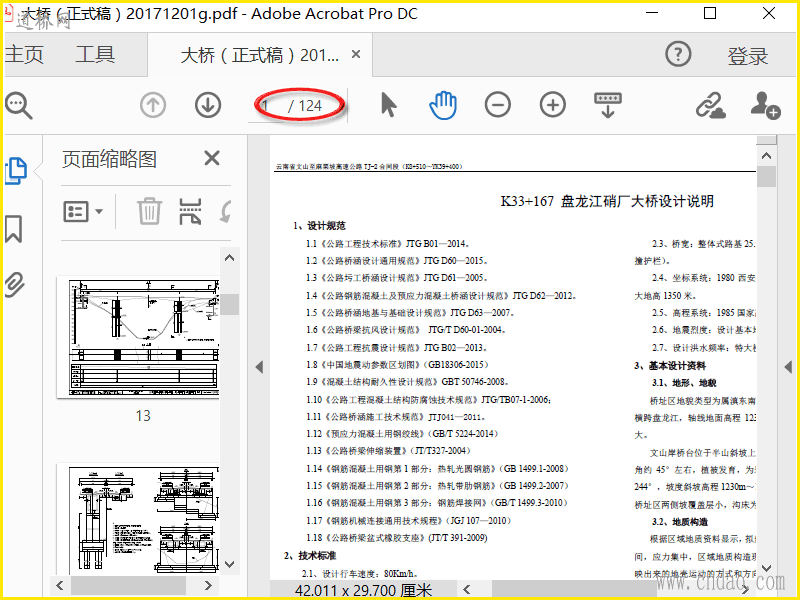Click the print pages icon in thumbnails panel
Image resolution: width=800 pixels, height=600 pixels.
click(190, 211)
